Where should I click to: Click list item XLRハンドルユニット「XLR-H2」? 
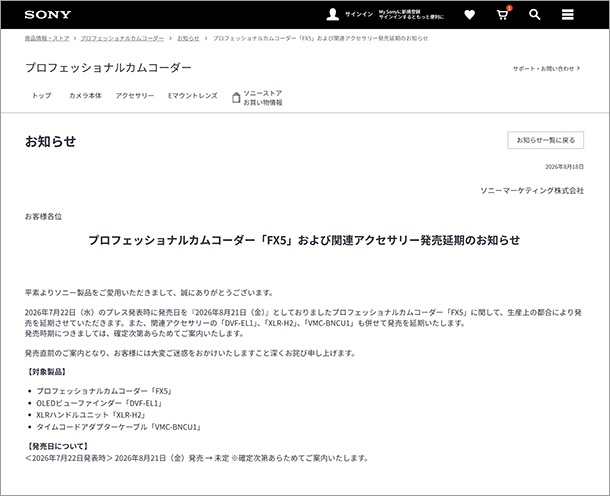tap(91, 415)
